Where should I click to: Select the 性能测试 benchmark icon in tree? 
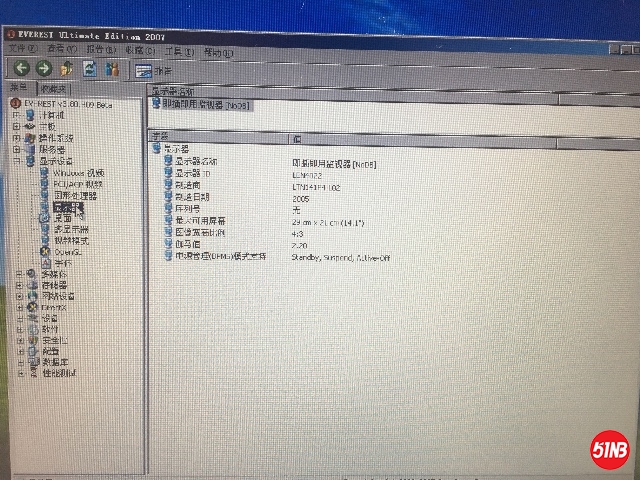34,373
